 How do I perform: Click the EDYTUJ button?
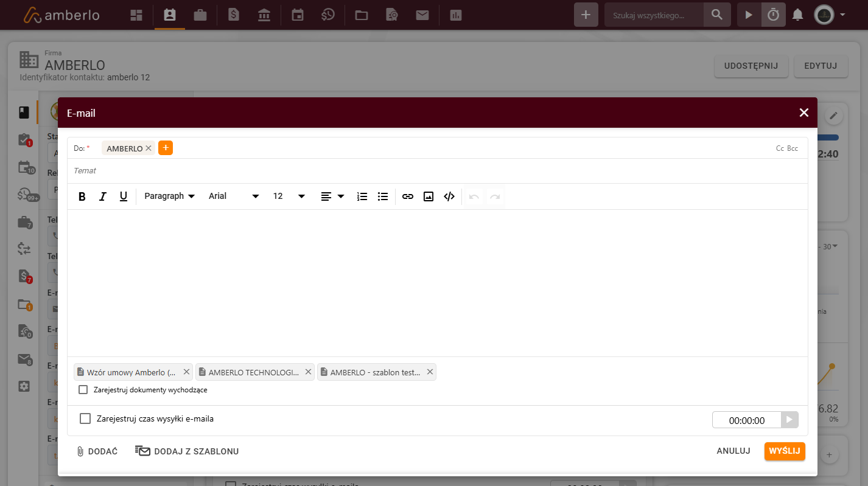[821, 66]
